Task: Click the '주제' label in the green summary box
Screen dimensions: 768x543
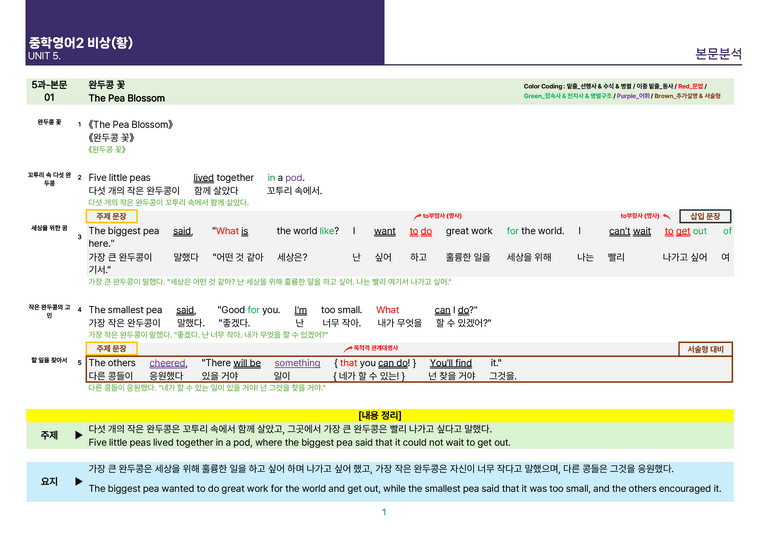Action: (x=49, y=435)
